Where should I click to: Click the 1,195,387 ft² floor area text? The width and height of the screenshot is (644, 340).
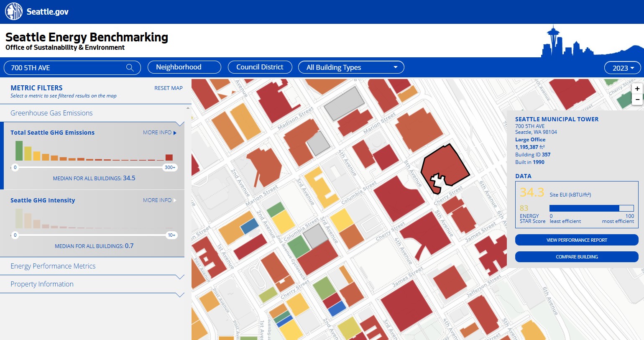(x=530, y=147)
